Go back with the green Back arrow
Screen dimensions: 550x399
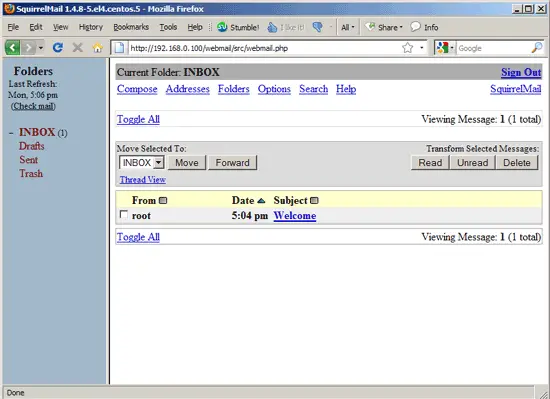coord(12,48)
